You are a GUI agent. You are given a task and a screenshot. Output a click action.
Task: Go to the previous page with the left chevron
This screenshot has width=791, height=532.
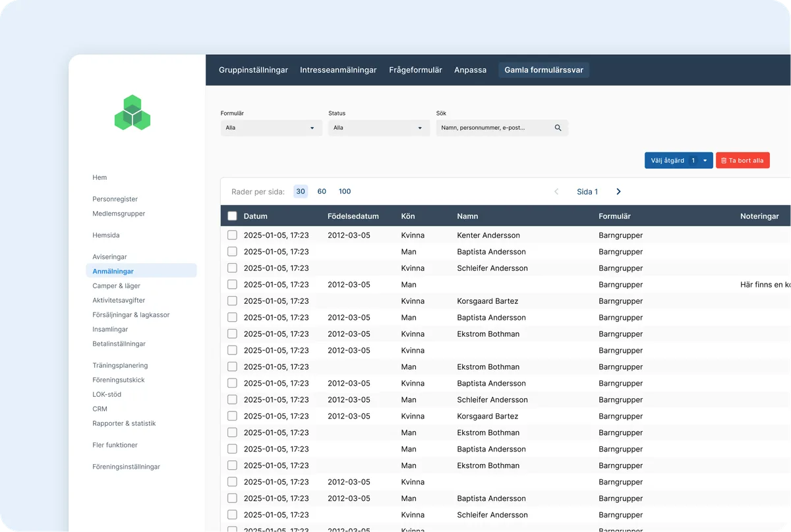[x=556, y=192]
